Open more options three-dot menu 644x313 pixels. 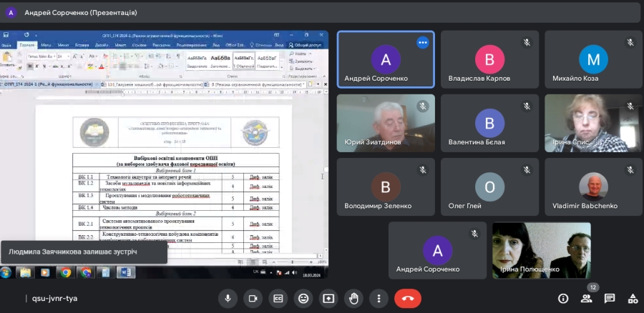(379, 298)
